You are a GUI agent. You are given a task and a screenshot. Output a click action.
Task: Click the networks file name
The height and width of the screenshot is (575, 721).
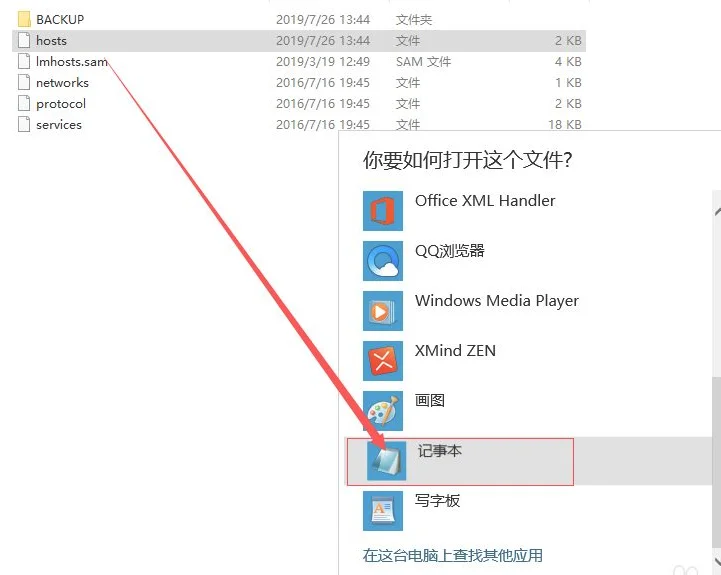pos(62,83)
